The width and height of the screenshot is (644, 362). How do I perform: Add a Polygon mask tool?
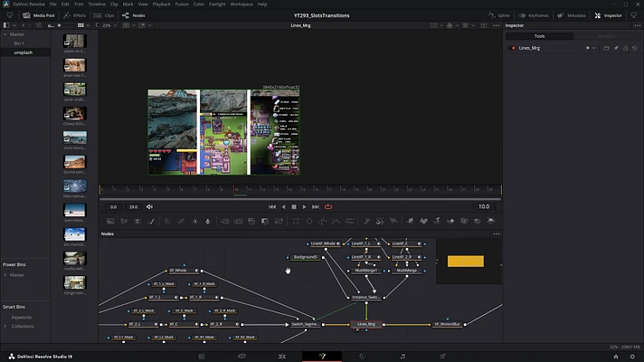click(323, 221)
